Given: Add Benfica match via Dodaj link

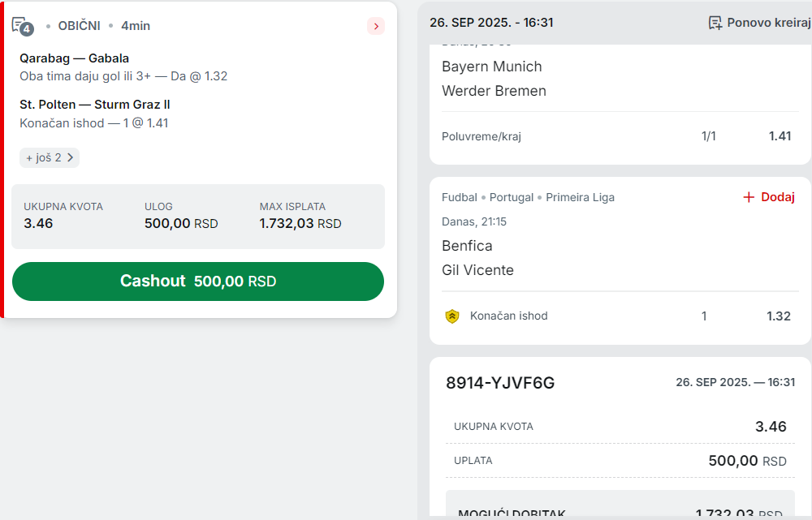Looking at the screenshot, I should click(x=769, y=197).
